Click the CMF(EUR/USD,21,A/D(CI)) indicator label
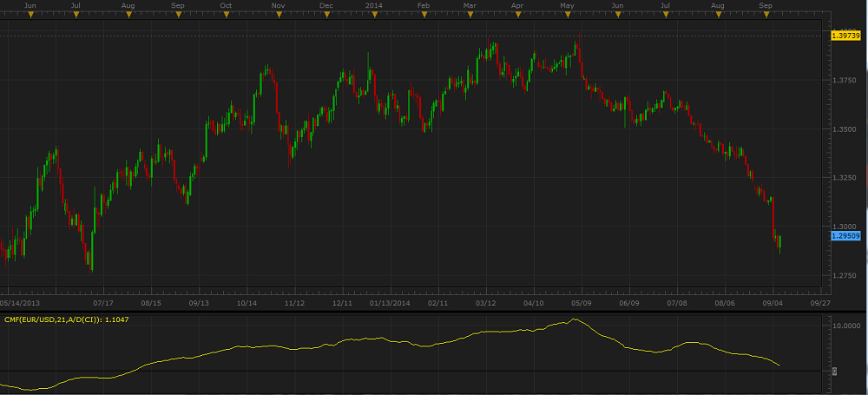 tap(67, 319)
